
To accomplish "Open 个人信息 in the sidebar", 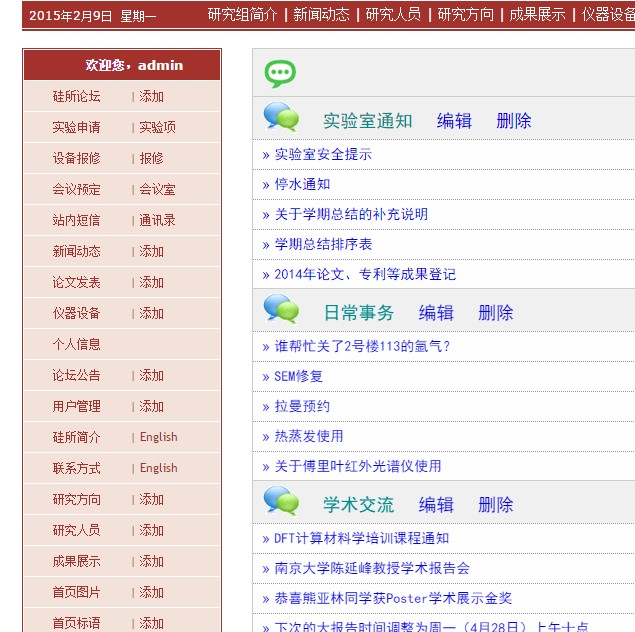I will point(77,344).
